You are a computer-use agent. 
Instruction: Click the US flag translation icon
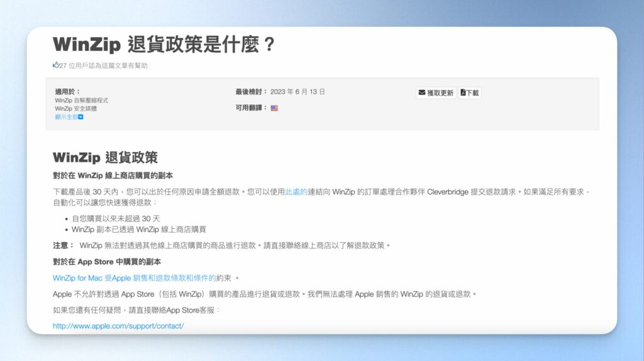tap(274, 108)
